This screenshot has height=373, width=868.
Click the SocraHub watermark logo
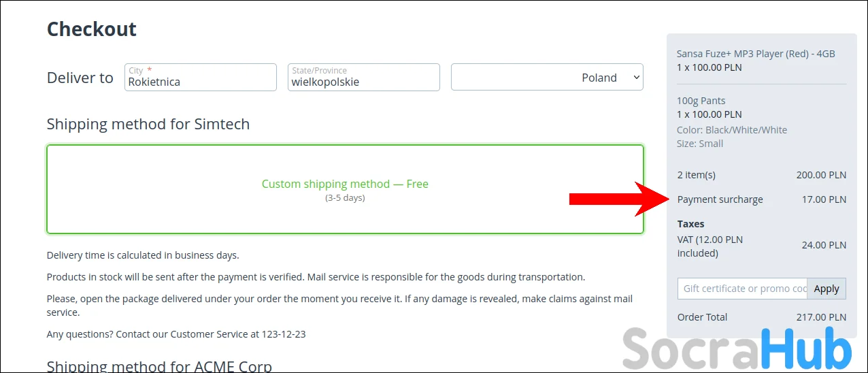click(737, 351)
